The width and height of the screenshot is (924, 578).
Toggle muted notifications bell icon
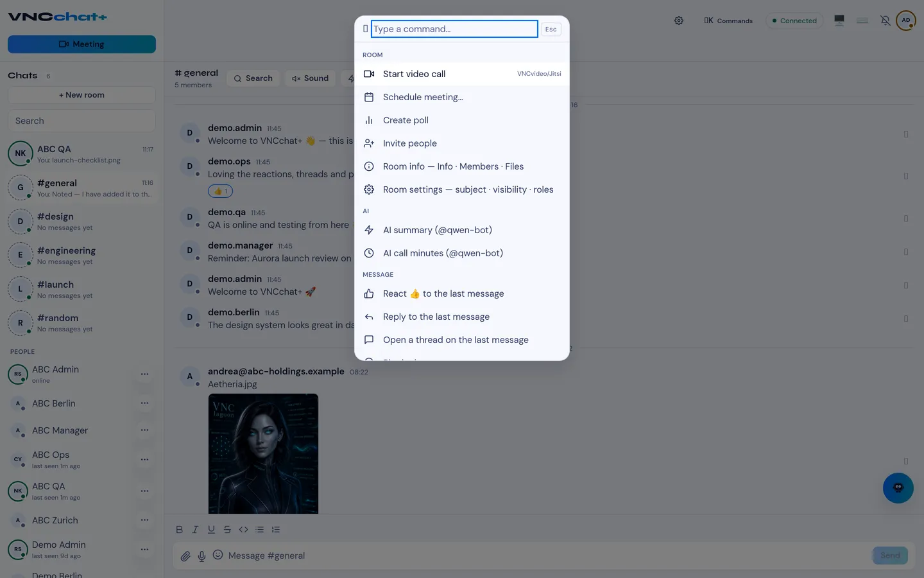click(885, 21)
